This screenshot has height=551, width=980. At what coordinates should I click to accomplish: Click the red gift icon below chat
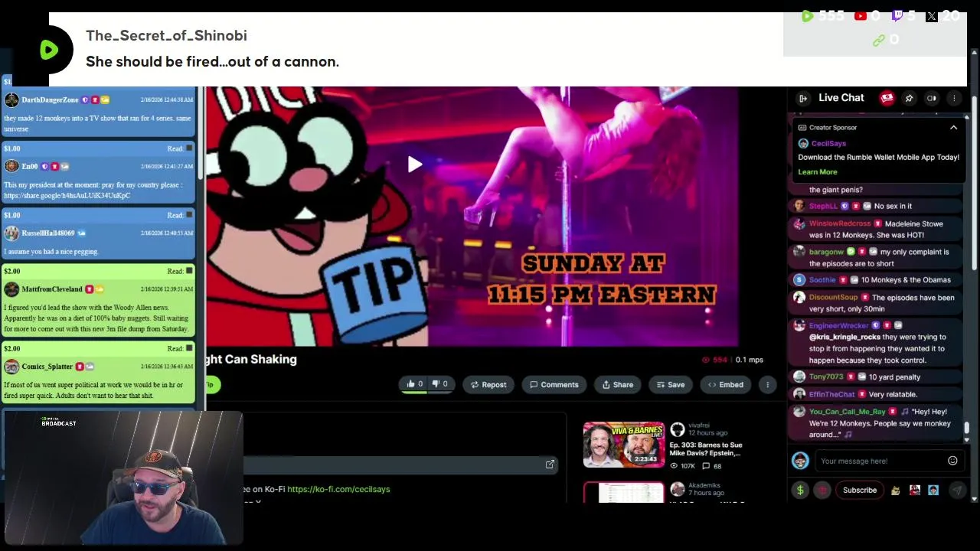point(822,491)
